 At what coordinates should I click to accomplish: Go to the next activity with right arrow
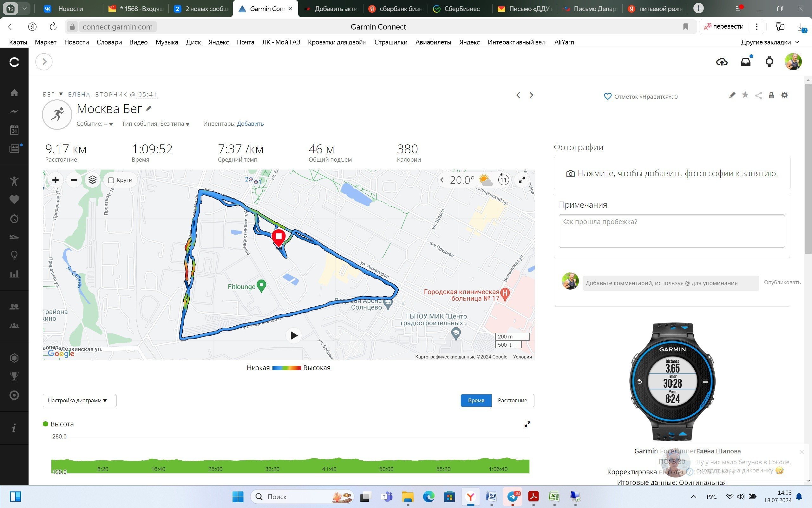click(x=531, y=95)
